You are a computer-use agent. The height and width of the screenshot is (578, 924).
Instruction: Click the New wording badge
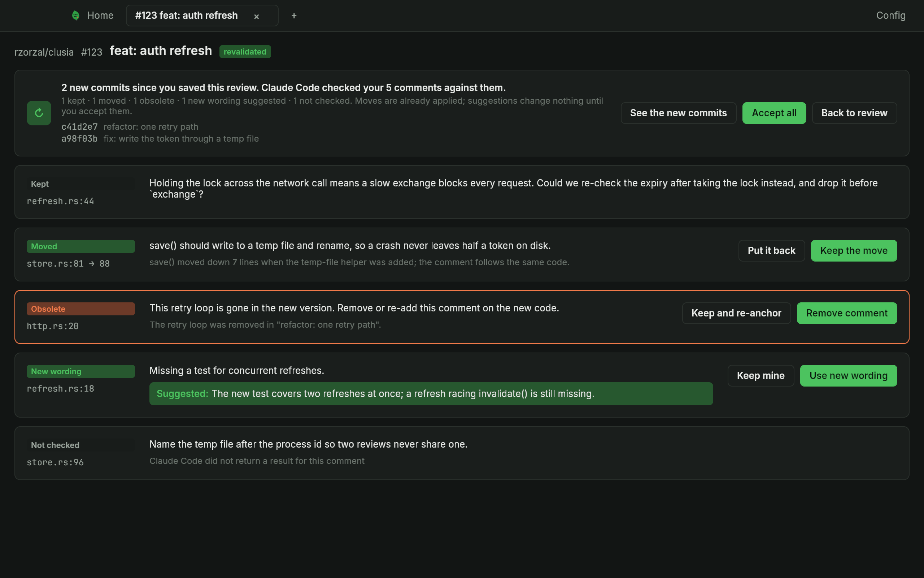pyautogui.click(x=80, y=371)
